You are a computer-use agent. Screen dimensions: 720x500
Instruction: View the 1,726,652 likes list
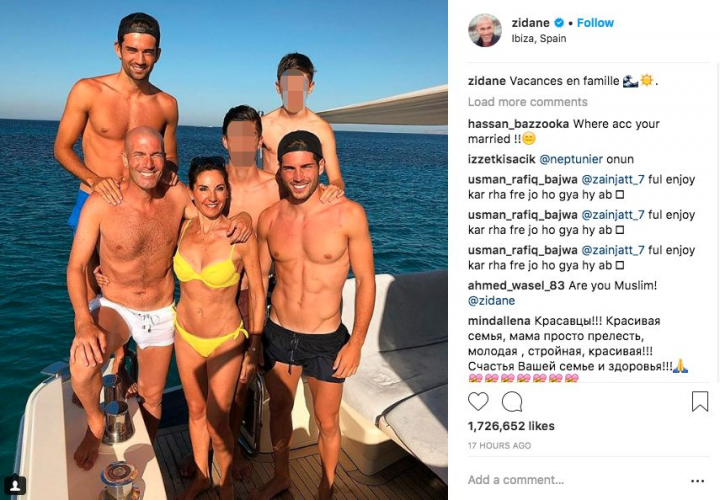[x=511, y=426]
